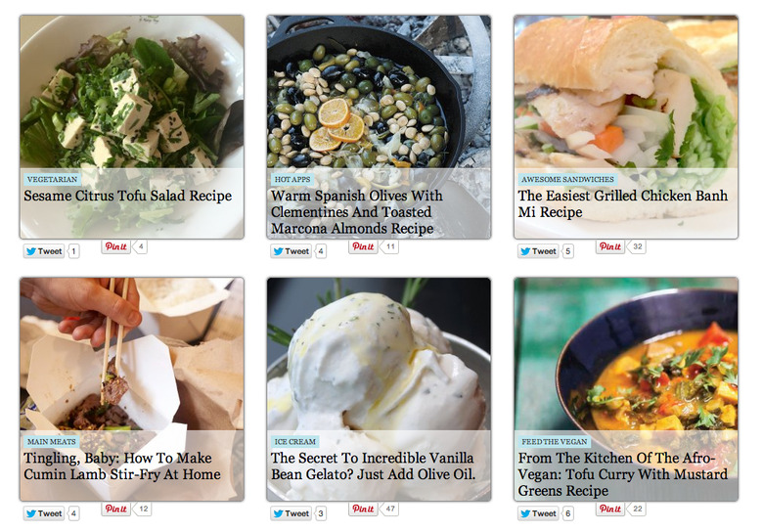
Task: Open the Main Meats category tag
Action: click(x=52, y=442)
